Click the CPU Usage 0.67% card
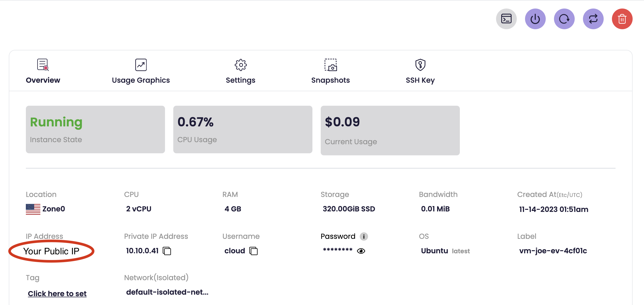This screenshot has height=305, width=644. 243,129
